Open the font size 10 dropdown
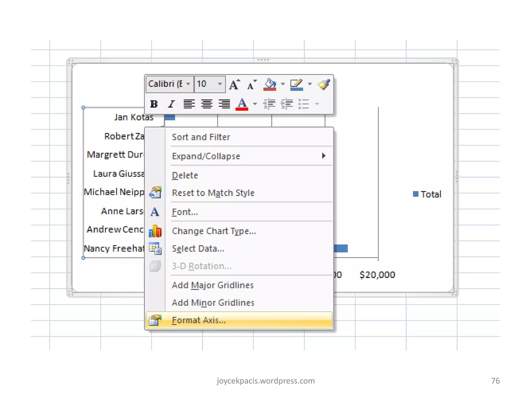The width and height of the screenshot is (532, 399). (x=220, y=84)
